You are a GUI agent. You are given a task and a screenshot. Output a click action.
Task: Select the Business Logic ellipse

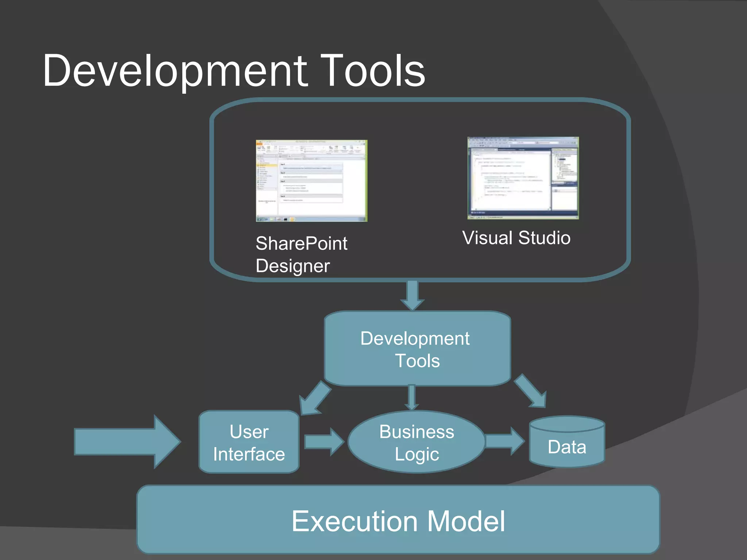pyautogui.click(x=417, y=442)
